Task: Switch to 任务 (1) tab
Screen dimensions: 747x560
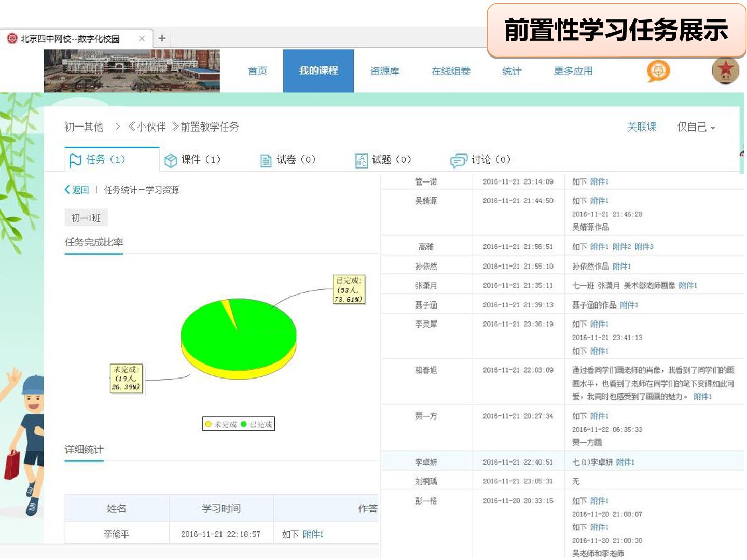Action: click(112, 159)
